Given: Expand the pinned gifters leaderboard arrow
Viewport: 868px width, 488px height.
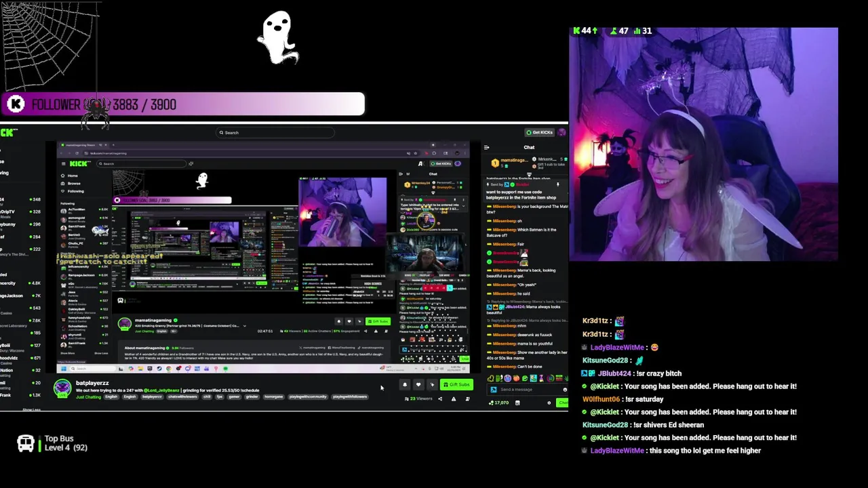Looking at the screenshot, I should coord(529,174).
